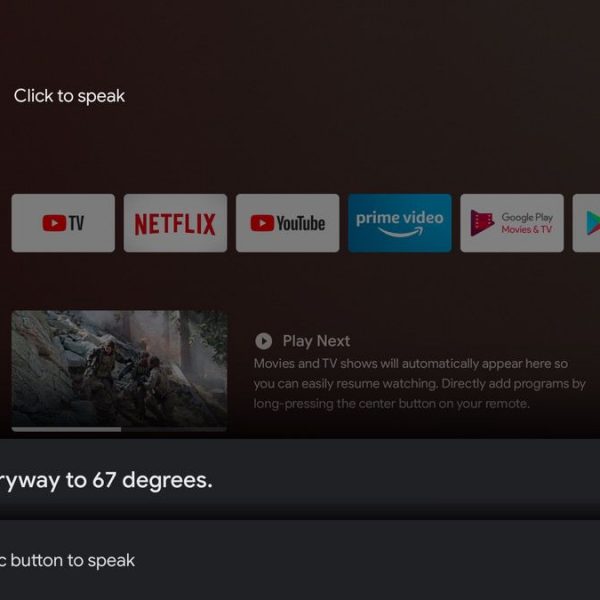Click the filled portion of the movie progress bar
600x600 pixels.
[x=67, y=430]
